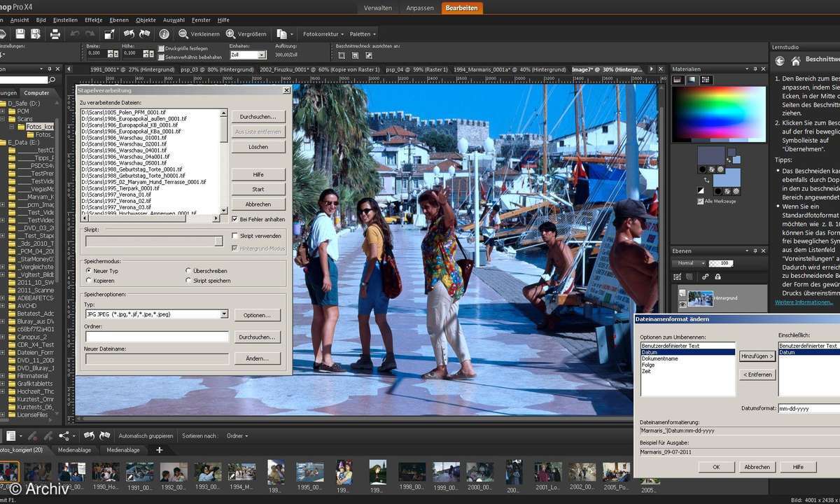This screenshot has height=504, width=840.
Task: Select Überschreiben save mode
Action: coord(188,270)
